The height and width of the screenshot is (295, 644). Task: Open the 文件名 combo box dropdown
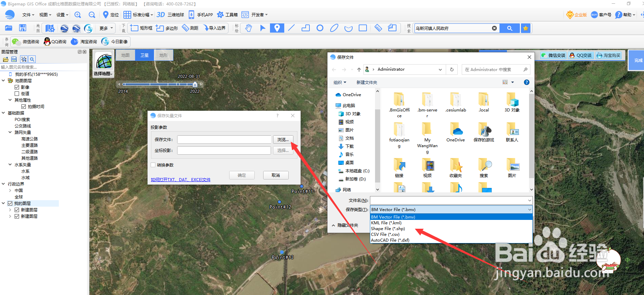point(529,200)
